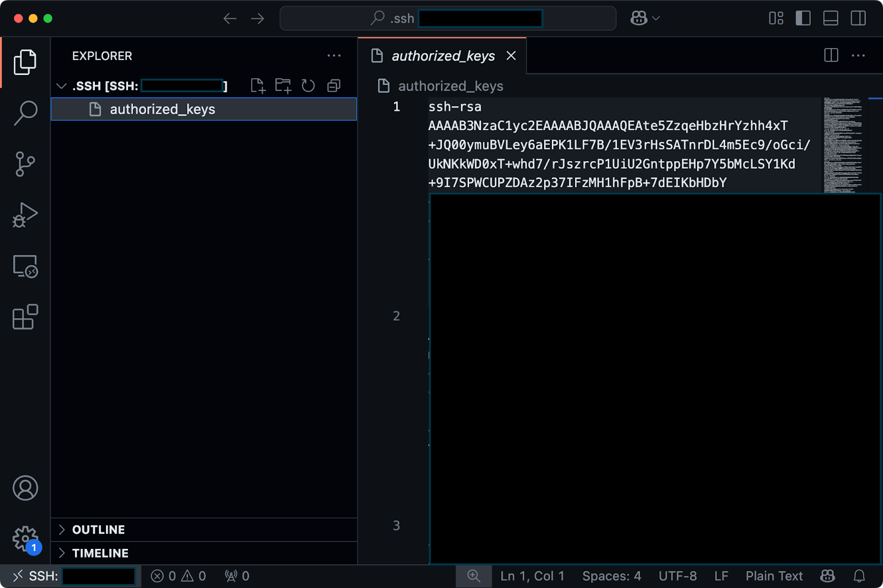Image resolution: width=883 pixels, height=588 pixels.
Task: Collapse all folders in Explorer
Action: pos(334,85)
